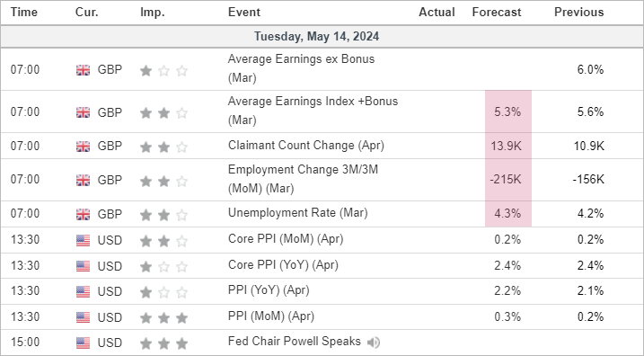Viewport: 644px width, 356px height.
Task: Click the Forecast column header
Action: point(497,13)
